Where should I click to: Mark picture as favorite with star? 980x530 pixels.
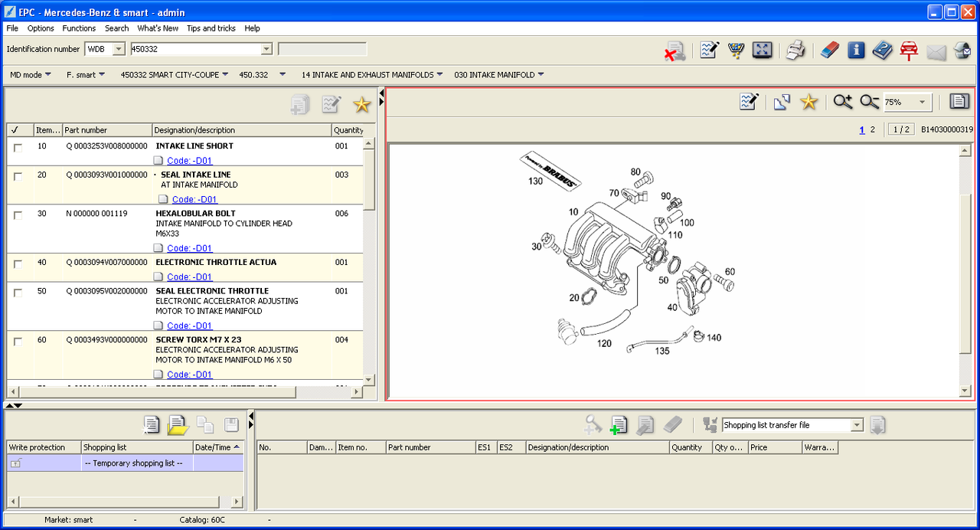808,102
